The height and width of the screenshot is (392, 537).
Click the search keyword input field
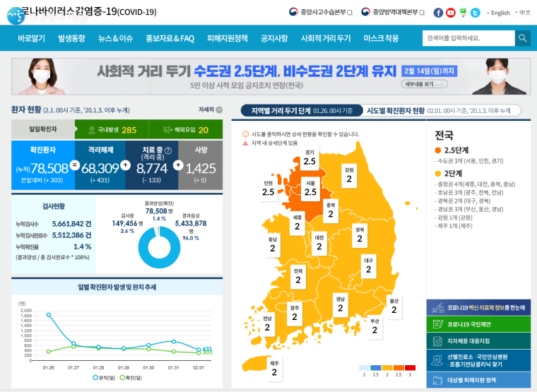468,38
